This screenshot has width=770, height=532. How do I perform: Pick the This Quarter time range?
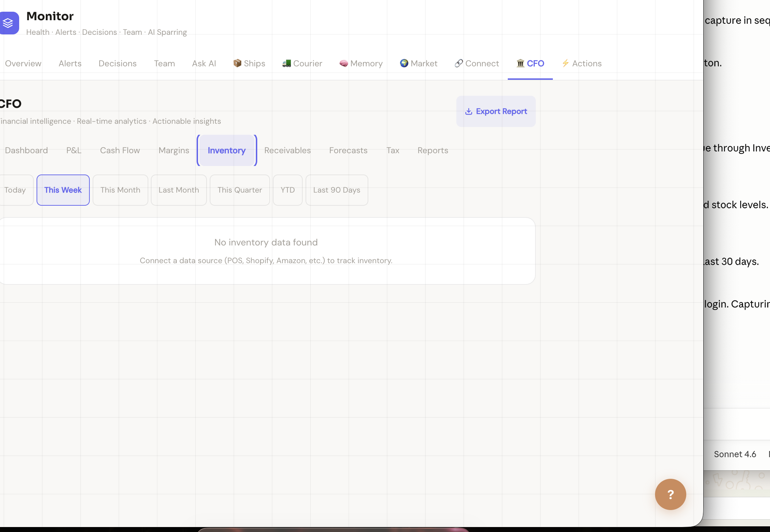(240, 190)
